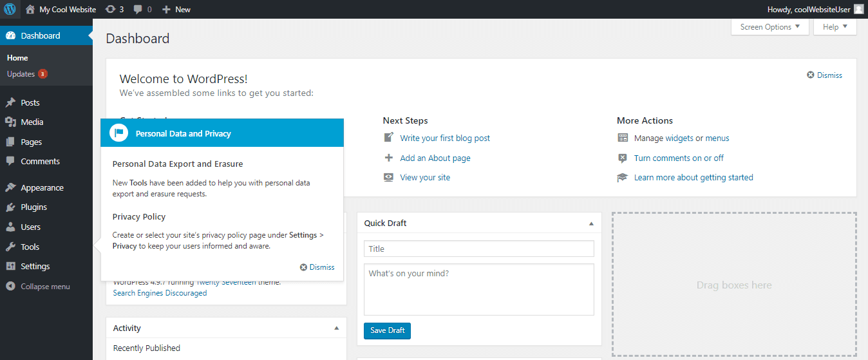
Task: Open the comments bubble icon in admin bar
Action: 138,10
